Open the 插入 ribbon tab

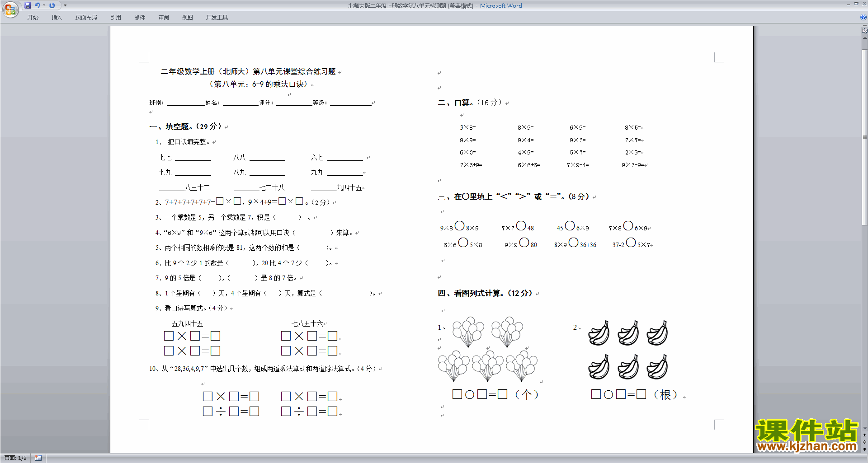(57, 18)
